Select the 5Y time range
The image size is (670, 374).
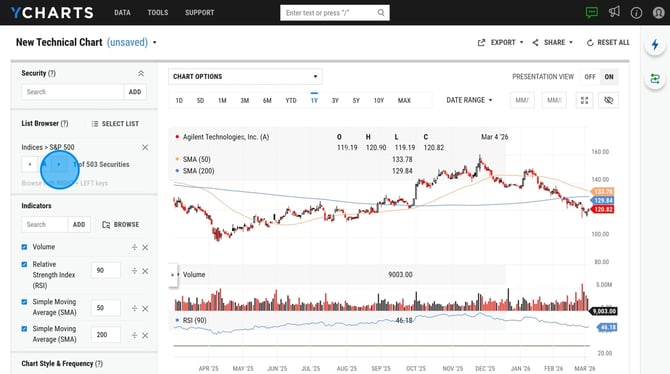pos(356,100)
